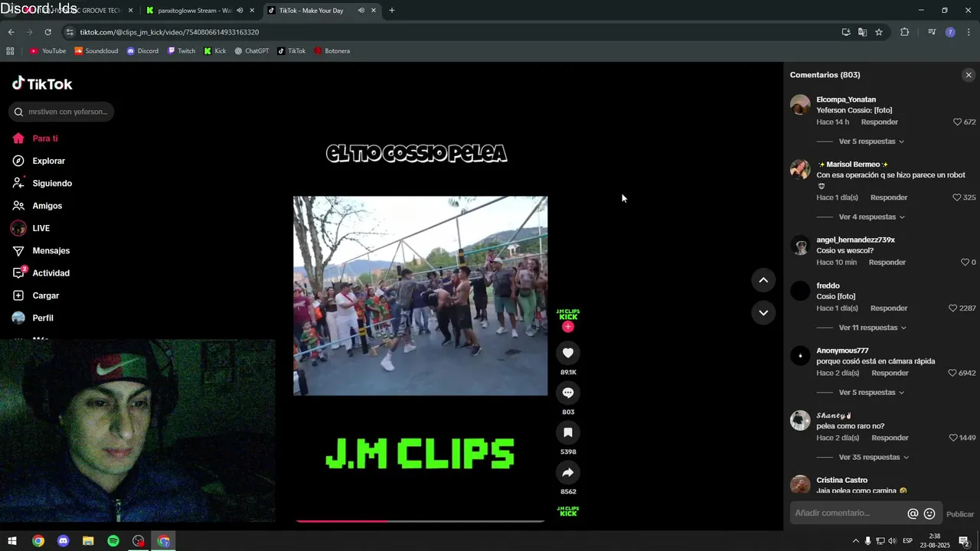This screenshot has height=551, width=980.
Task: Like Shanty's comment with 1449 likes
Action: coord(953,438)
